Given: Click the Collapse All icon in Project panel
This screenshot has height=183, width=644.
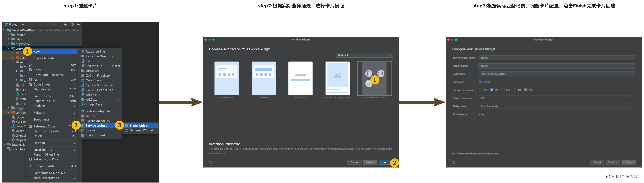Looking at the screenshot, I should (x=65, y=24).
